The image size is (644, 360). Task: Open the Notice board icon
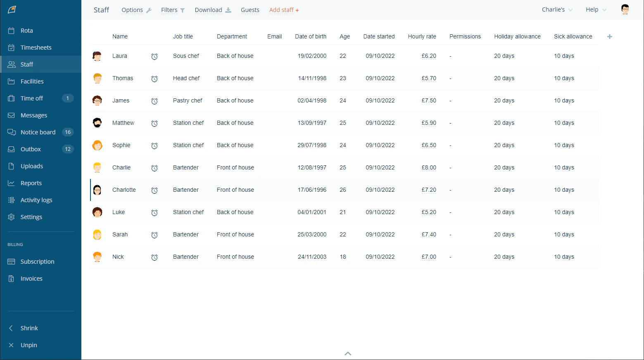tap(12, 132)
